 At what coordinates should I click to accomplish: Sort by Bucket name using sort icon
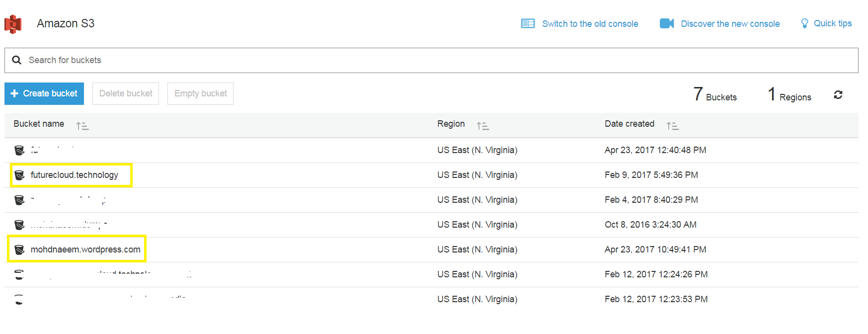[82, 126]
